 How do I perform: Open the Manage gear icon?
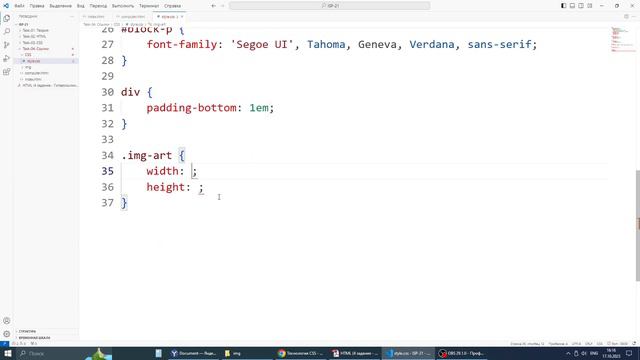(7, 334)
